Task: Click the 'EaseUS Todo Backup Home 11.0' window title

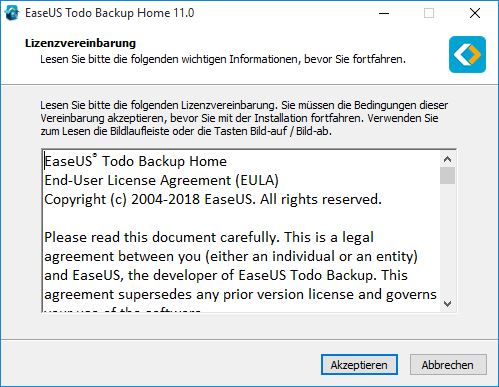Action: coord(110,13)
